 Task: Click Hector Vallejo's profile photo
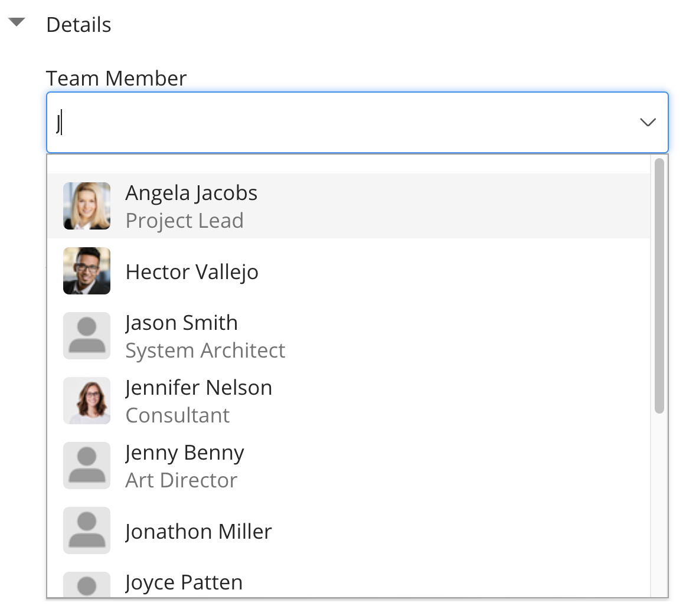tap(87, 271)
